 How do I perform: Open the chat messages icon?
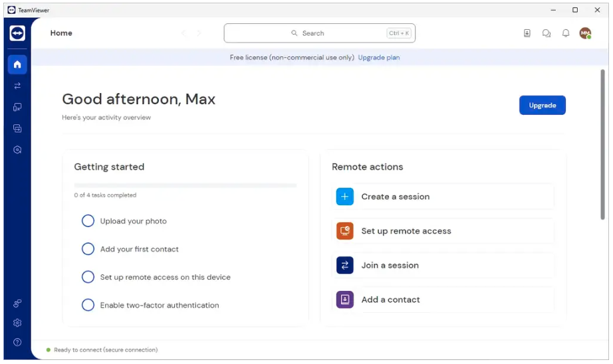[x=547, y=33]
